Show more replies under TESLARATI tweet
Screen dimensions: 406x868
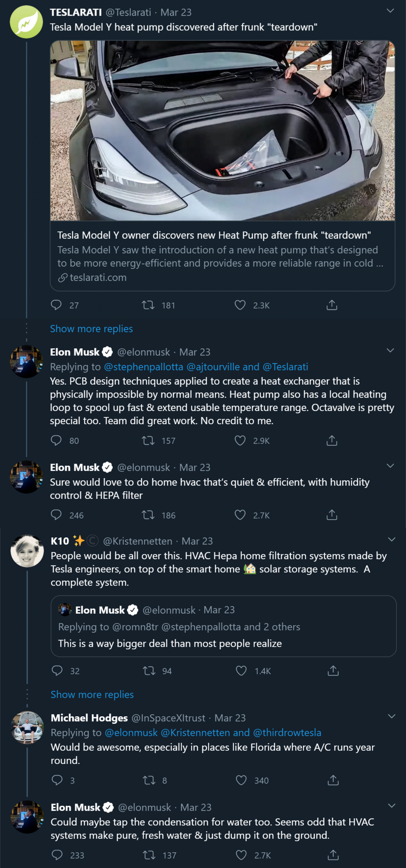[x=92, y=329]
